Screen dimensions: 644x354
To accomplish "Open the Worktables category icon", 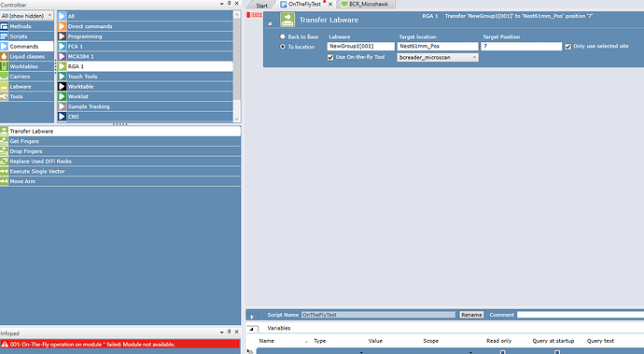I will click(4, 66).
